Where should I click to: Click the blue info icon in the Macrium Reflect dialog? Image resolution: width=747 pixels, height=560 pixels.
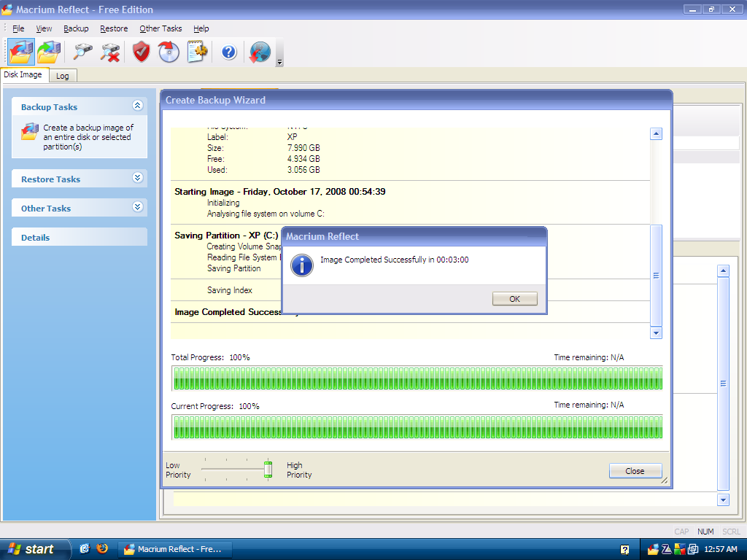click(x=302, y=265)
